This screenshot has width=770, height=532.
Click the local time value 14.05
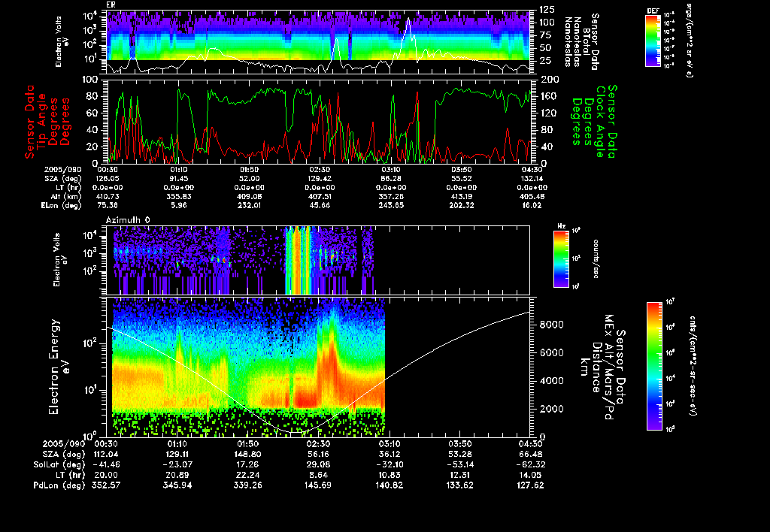click(531, 475)
